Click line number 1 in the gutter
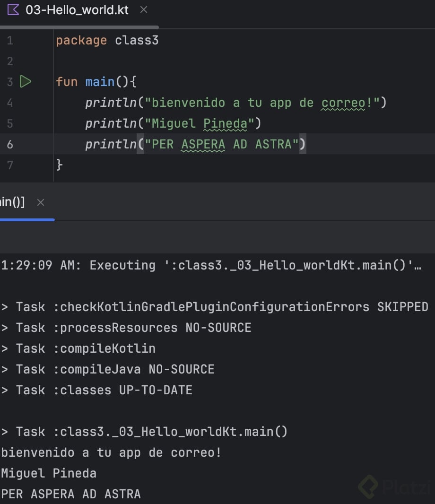 10,41
